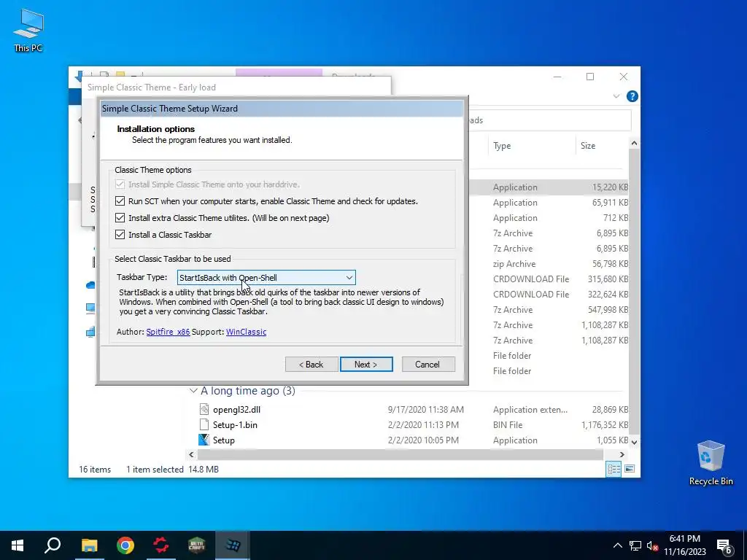Open the Windows Start menu
Viewport: 747px width, 560px height.
pyautogui.click(x=18, y=545)
